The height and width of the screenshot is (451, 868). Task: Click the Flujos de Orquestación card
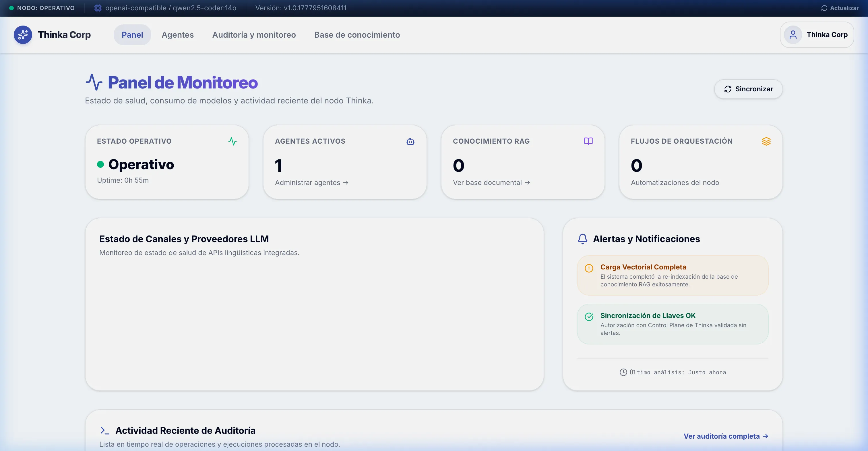701,162
